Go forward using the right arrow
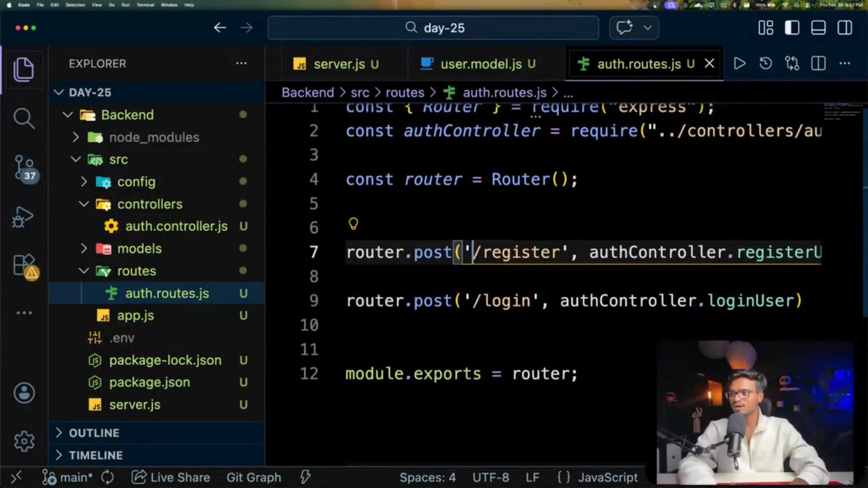 [247, 28]
